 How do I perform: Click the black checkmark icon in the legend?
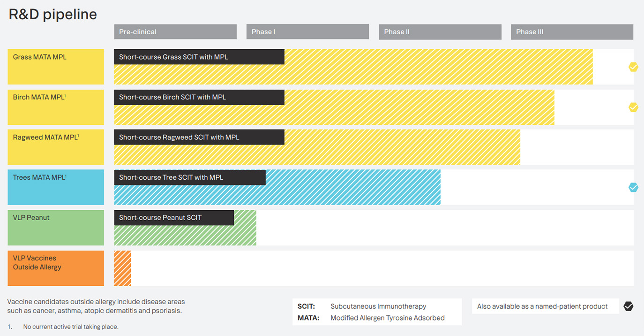click(629, 306)
